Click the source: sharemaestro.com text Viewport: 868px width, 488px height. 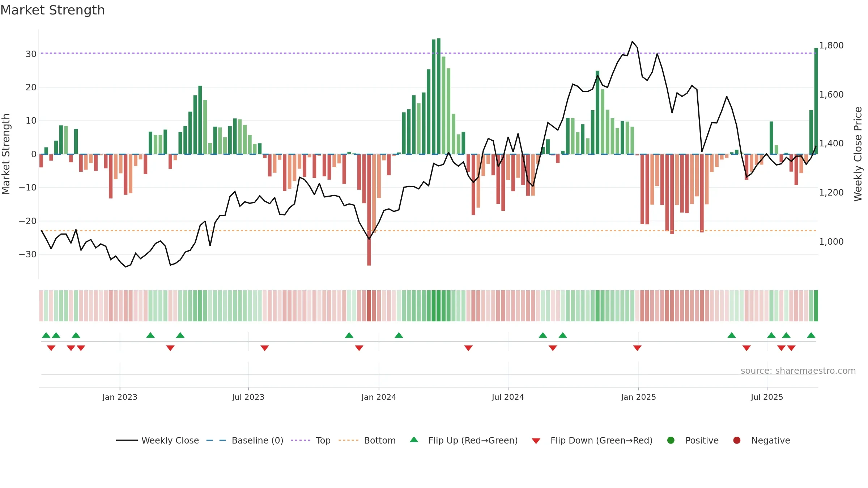[x=798, y=371]
